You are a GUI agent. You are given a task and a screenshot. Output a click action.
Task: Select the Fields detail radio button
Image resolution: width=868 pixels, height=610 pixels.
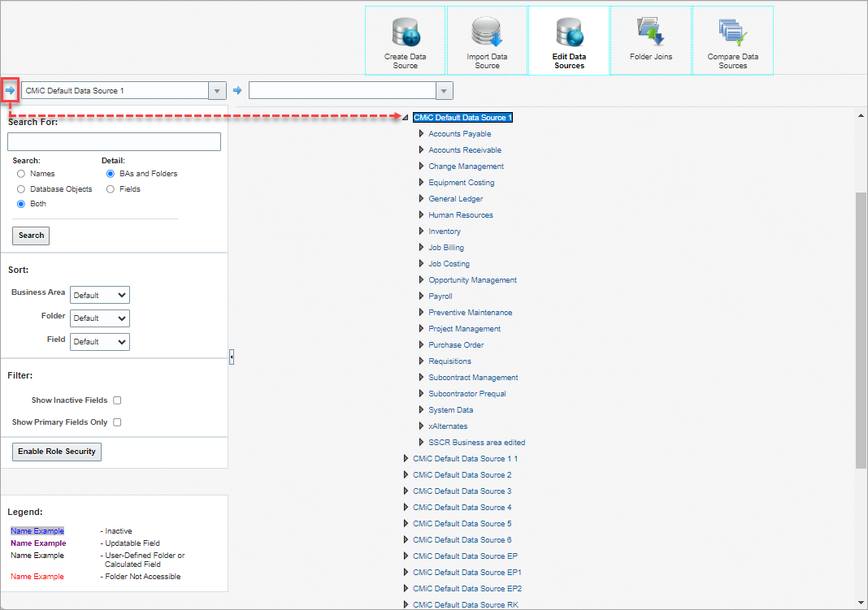coord(111,189)
